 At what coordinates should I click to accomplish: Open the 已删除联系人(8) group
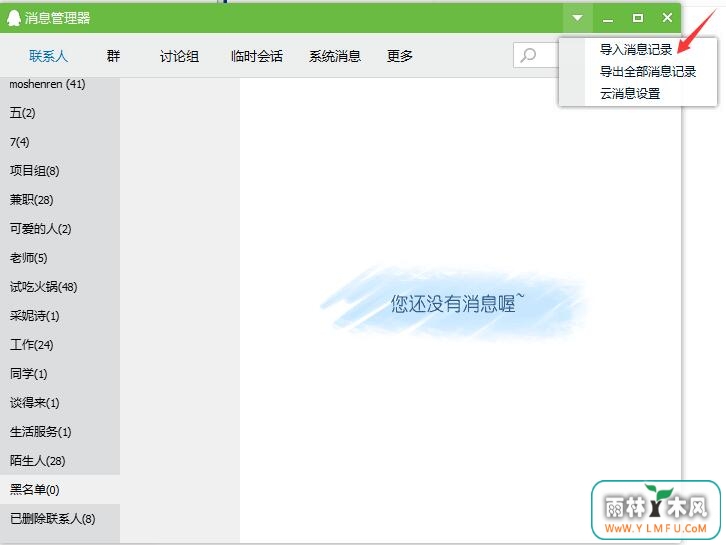click(x=60, y=519)
